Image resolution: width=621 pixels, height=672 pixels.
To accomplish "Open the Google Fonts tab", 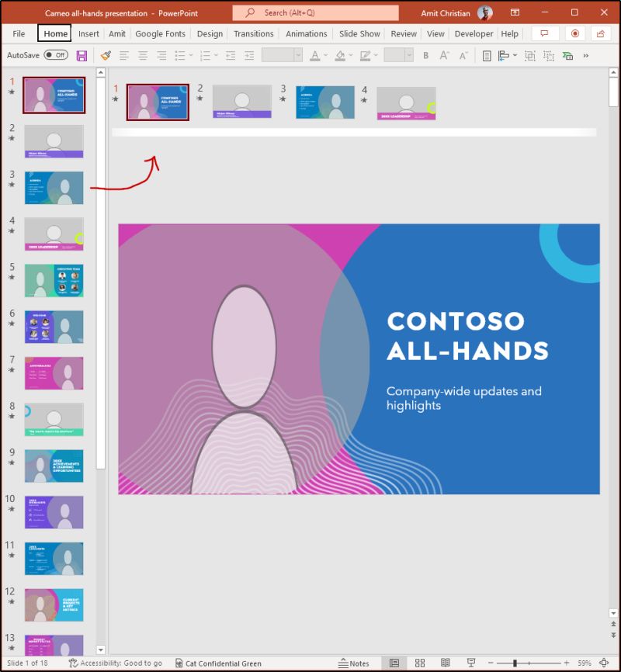I will [x=161, y=33].
